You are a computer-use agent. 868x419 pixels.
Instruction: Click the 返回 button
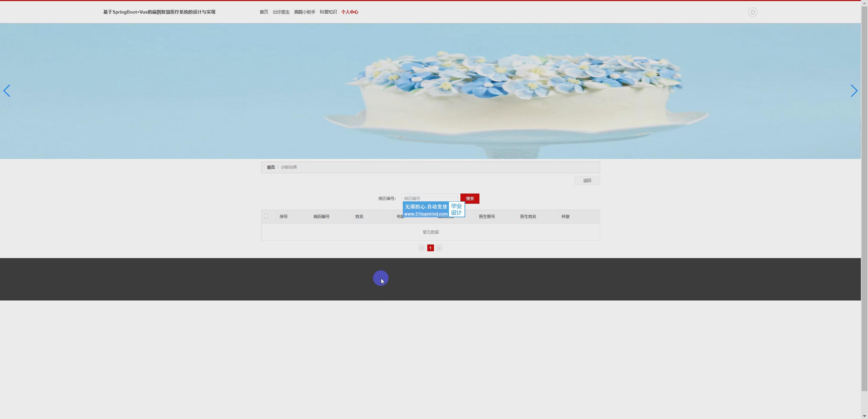[x=587, y=180]
